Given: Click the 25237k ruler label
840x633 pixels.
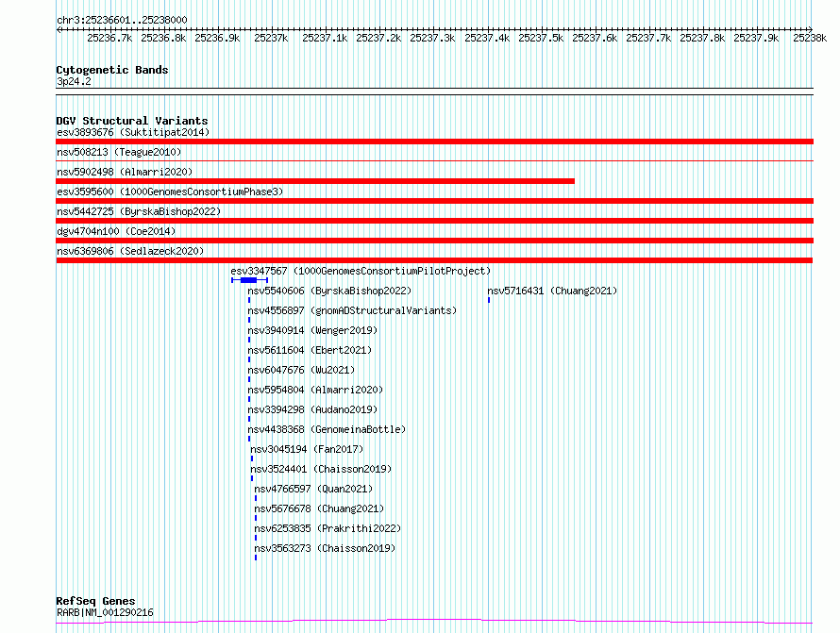Looking at the screenshot, I should tap(271, 38).
